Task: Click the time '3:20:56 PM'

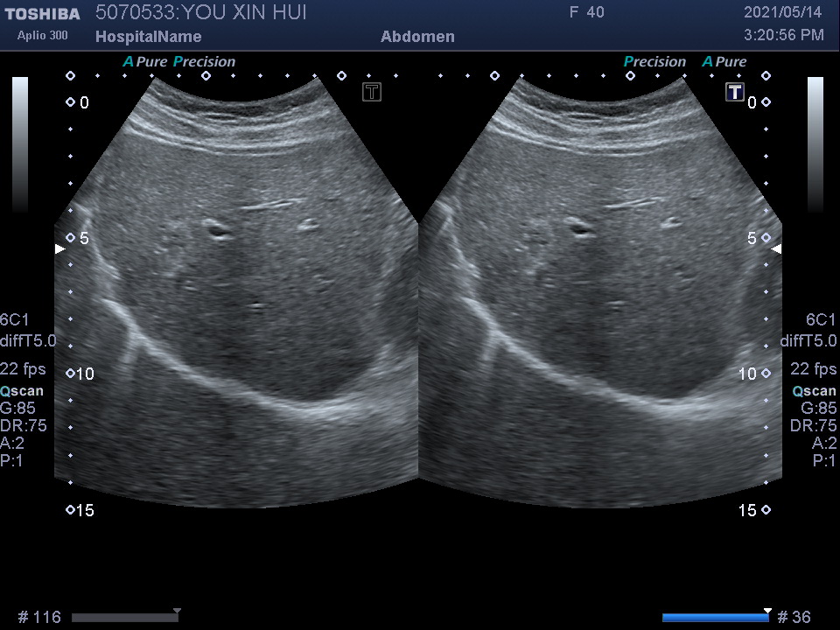Action: 784,35
